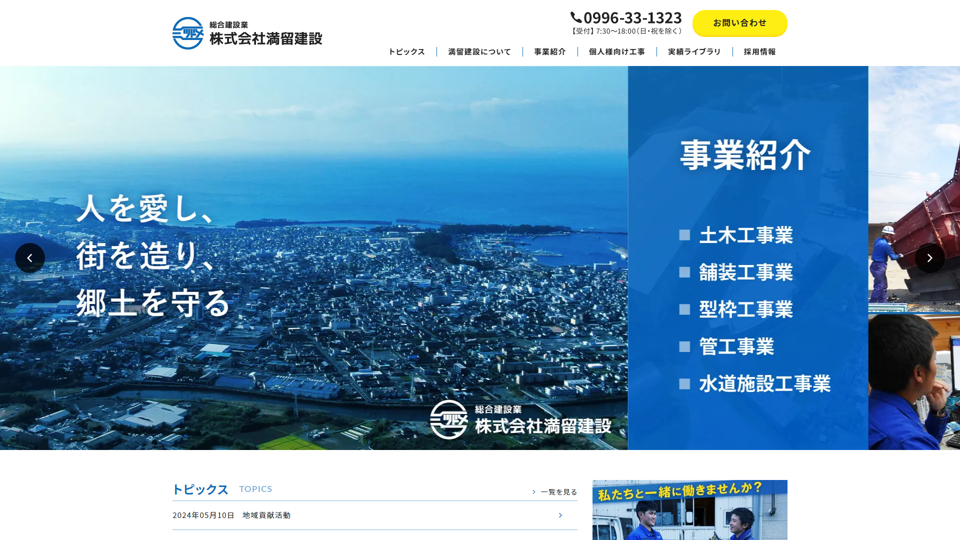Go to previous slide with left arrow
The width and height of the screenshot is (960, 540).
pos(30,258)
